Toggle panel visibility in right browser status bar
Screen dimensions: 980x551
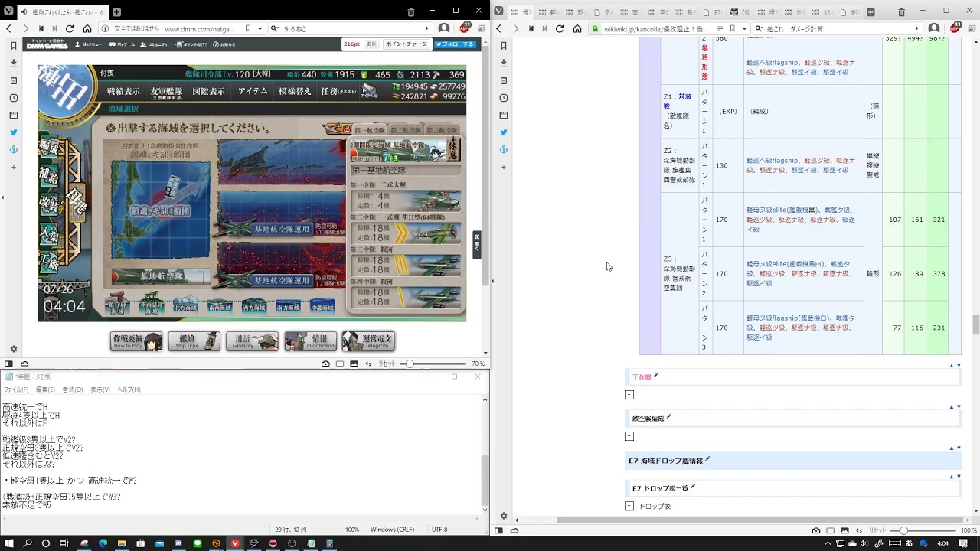pos(498,530)
